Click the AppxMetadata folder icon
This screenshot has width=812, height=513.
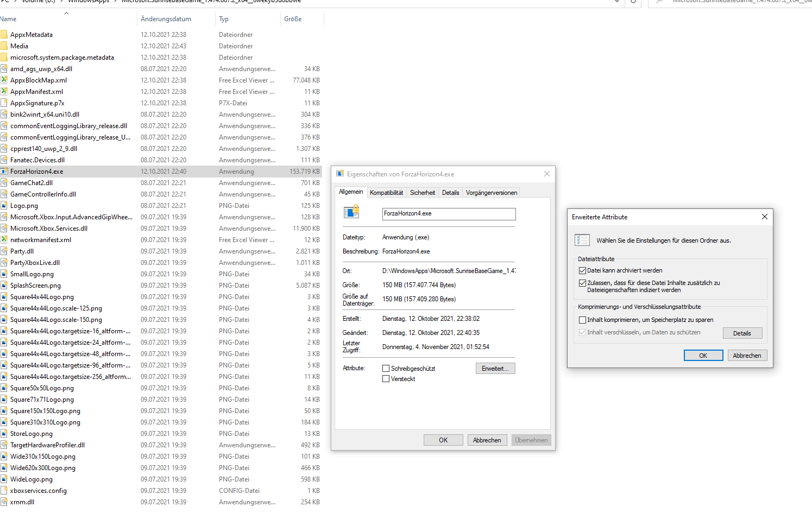(x=4, y=35)
